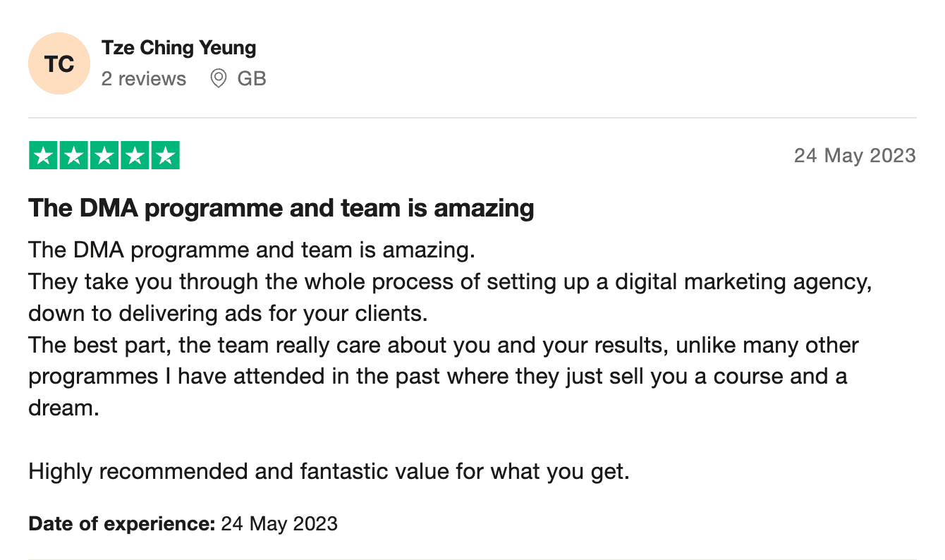Viewport: 945px width, 560px height.
Task: Click the review date on the right
Action: [x=855, y=155]
